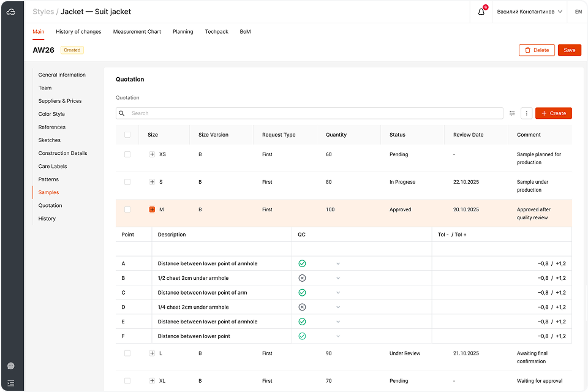The height and width of the screenshot is (392, 588).
Task: Open the Techpack tab
Action: [x=216, y=32]
